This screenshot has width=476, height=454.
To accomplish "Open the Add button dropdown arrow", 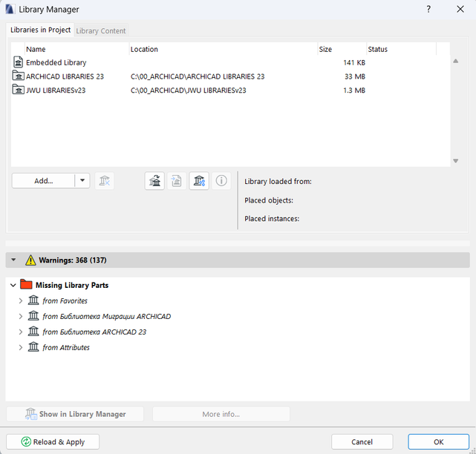I will (82, 180).
